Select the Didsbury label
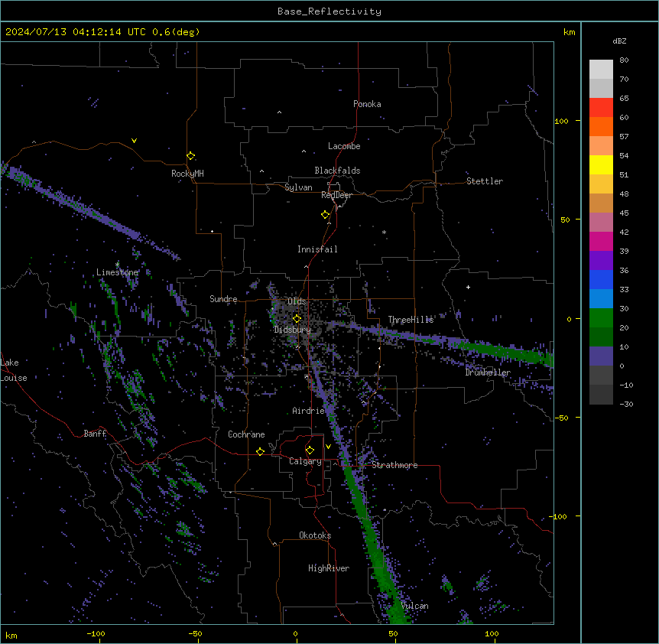Image resolution: width=659 pixels, height=644 pixels. click(x=293, y=330)
